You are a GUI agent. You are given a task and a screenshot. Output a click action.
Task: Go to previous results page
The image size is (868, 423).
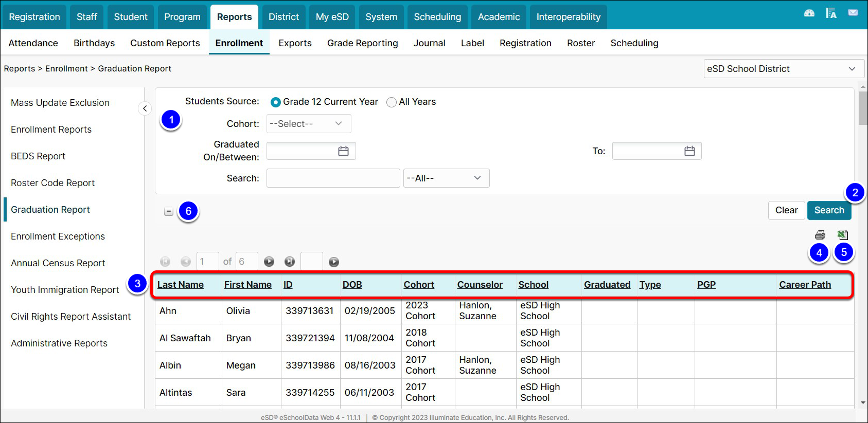[186, 262]
